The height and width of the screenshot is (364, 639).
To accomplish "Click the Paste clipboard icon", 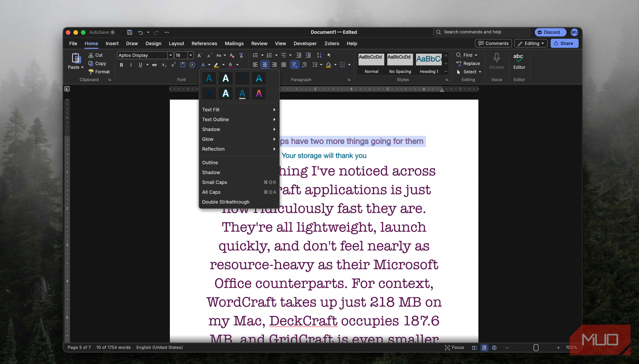I will 76,58.
